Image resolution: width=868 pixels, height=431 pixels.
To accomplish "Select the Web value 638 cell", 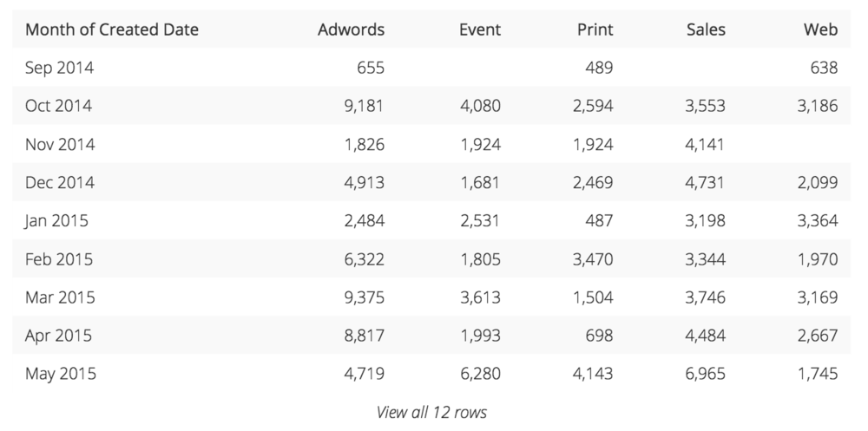I will click(823, 68).
